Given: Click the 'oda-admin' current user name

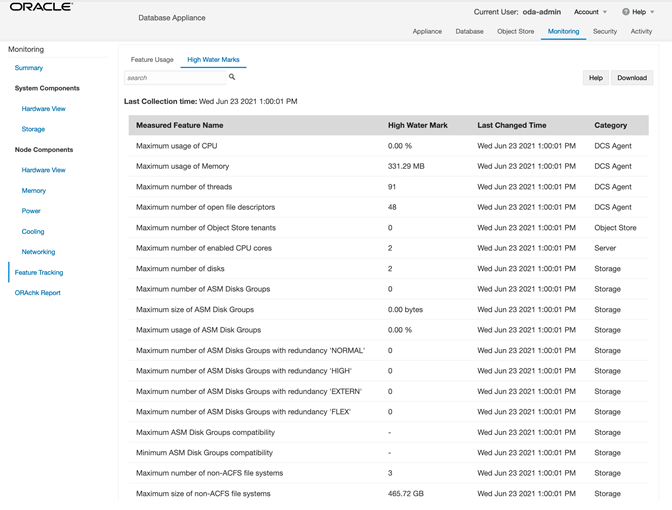Looking at the screenshot, I should click(542, 12).
